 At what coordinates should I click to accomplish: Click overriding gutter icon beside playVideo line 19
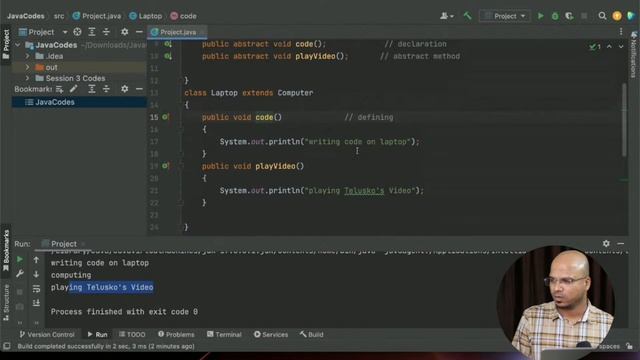(166, 166)
